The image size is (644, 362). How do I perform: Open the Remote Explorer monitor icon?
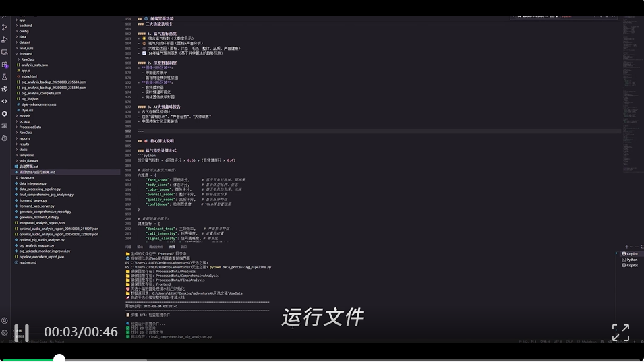(x=5, y=52)
